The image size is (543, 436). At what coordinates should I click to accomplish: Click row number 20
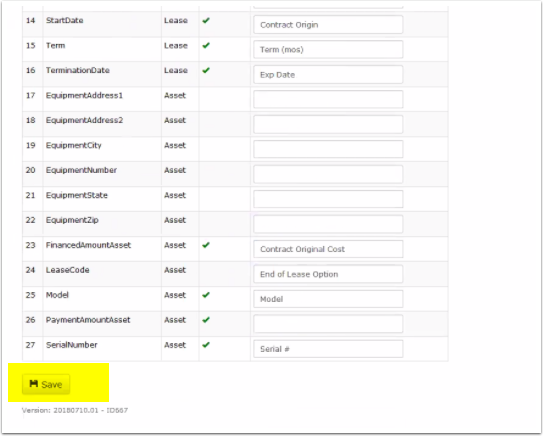click(x=30, y=170)
